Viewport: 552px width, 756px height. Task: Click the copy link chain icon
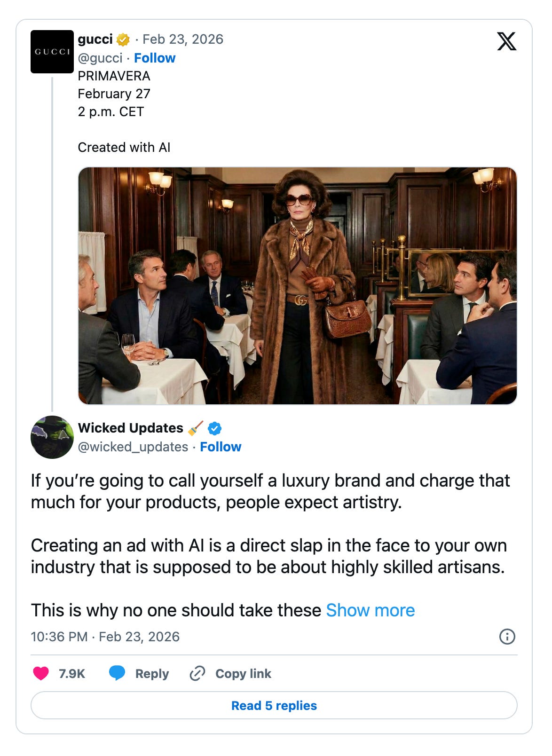click(x=197, y=674)
